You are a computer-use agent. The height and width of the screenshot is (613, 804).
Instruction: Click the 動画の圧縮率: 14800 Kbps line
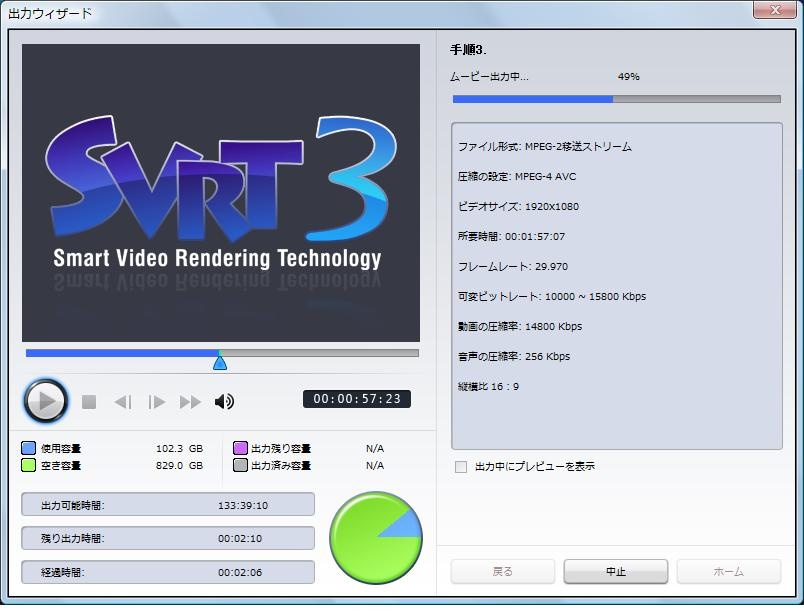pos(520,326)
